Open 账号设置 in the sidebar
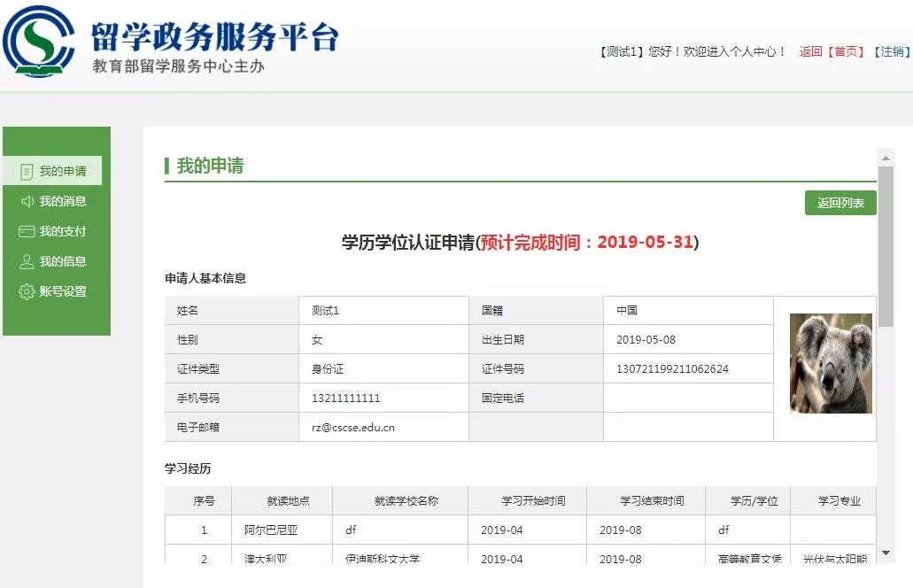 [x=63, y=291]
